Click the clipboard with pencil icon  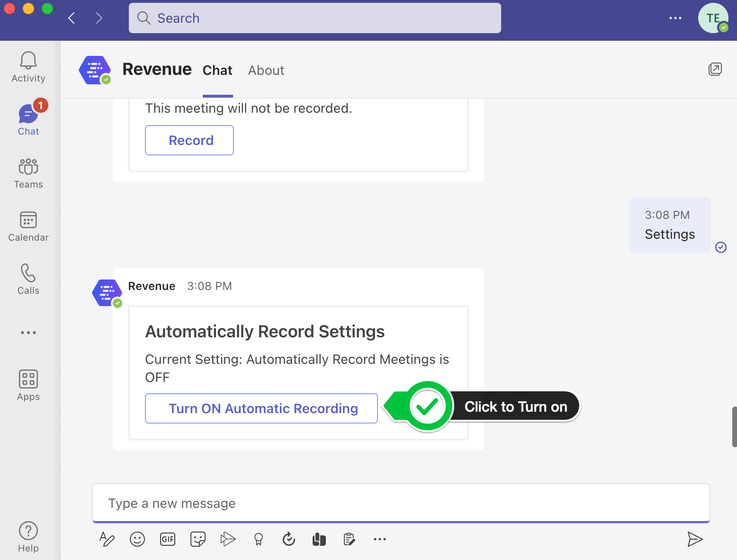pyautogui.click(x=350, y=539)
